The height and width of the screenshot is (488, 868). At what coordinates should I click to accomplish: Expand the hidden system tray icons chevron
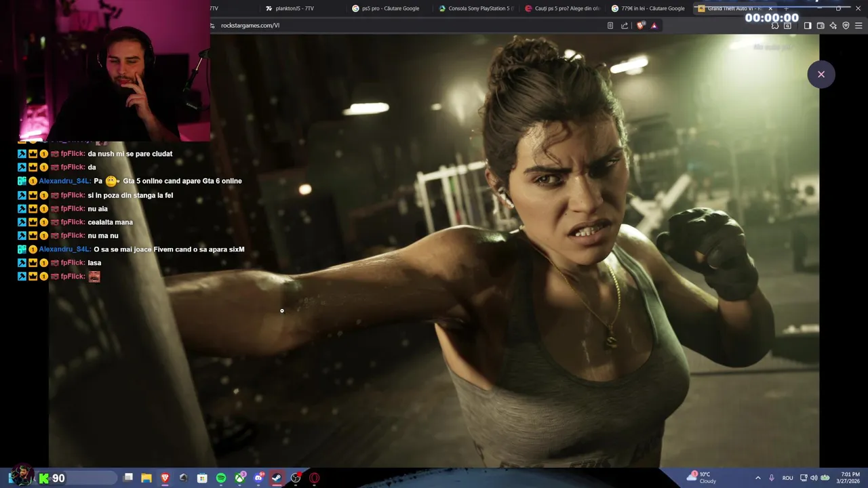click(x=757, y=478)
